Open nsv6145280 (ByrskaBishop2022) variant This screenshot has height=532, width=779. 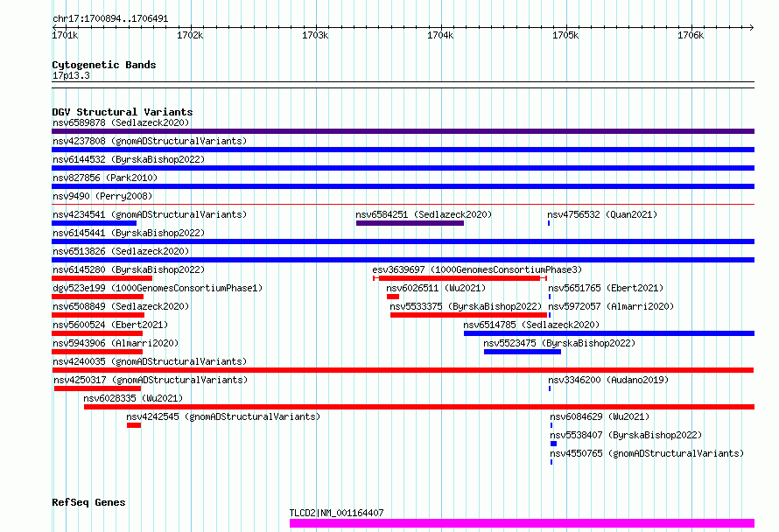pyautogui.click(x=129, y=269)
